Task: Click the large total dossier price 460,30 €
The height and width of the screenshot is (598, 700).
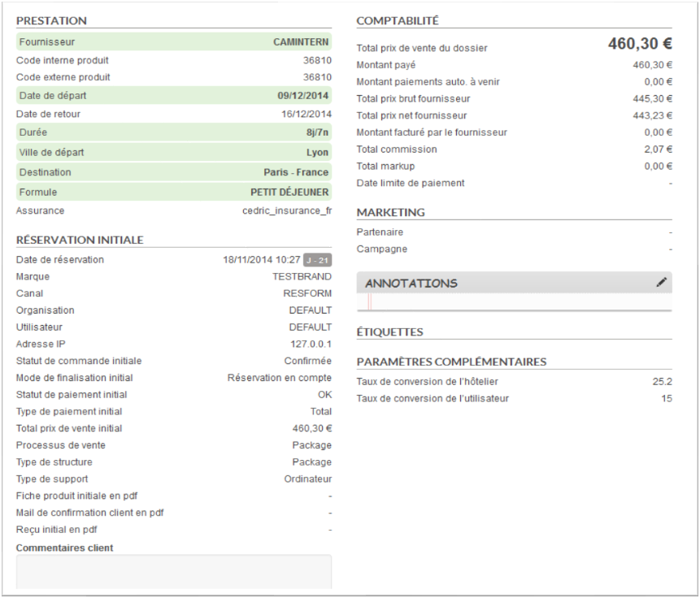Action: tap(639, 45)
